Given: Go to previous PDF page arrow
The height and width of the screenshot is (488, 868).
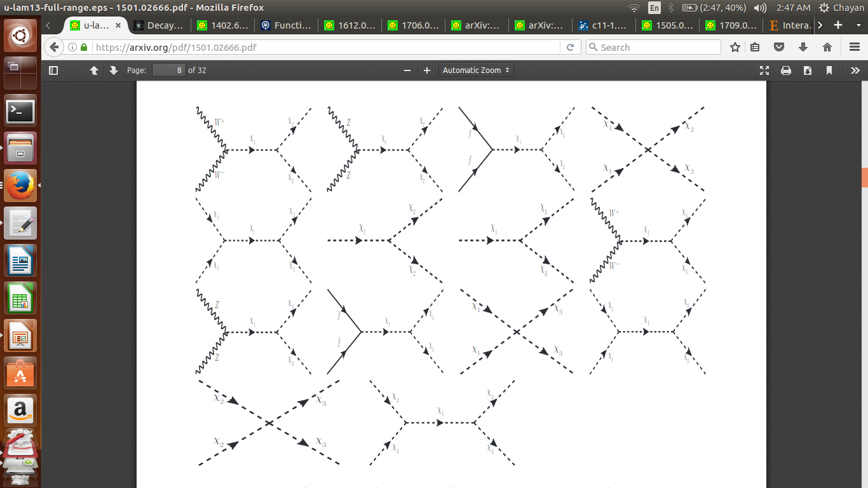Looking at the screenshot, I should tap(94, 71).
